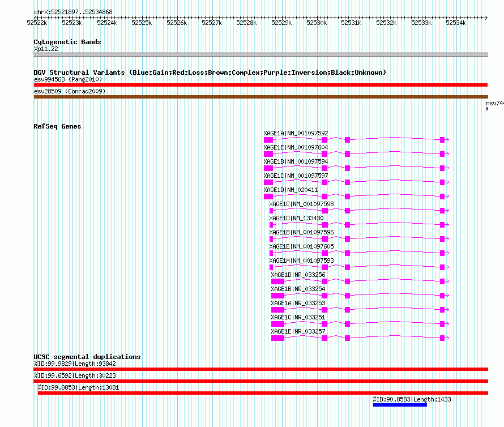Click the 52528k ruler tick label
The width and height of the screenshot is (504, 427).
(246, 23)
